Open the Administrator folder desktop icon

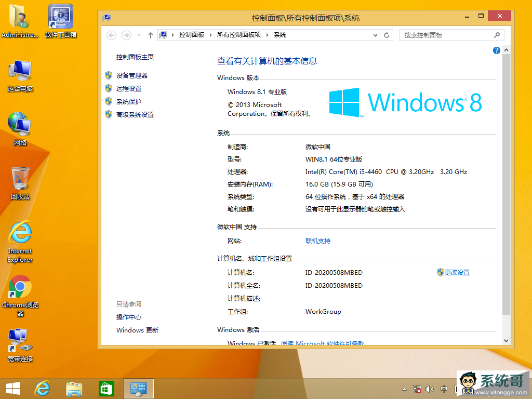coord(20,20)
